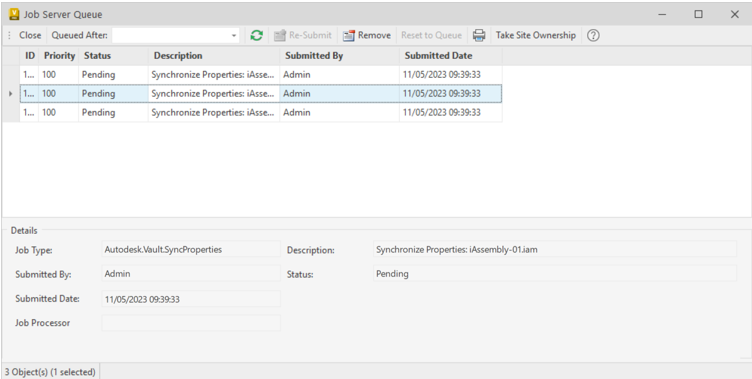
Task: Select the third job row's Admin cell
Action: click(x=340, y=112)
